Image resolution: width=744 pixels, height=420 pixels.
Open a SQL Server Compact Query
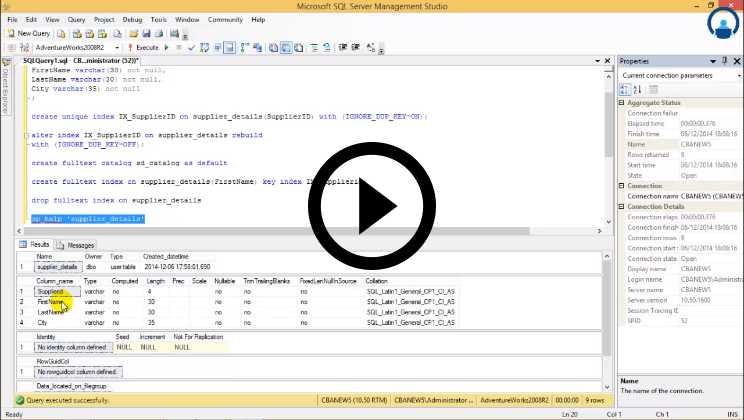(x=117, y=34)
